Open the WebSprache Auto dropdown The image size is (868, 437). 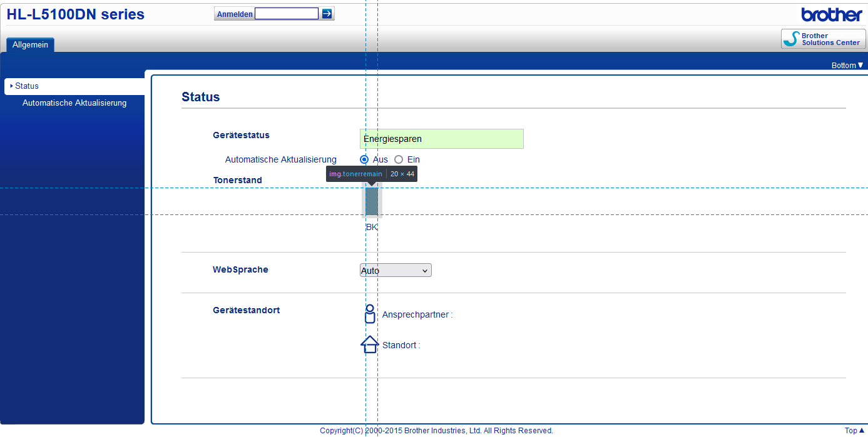pyautogui.click(x=396, y=270)
